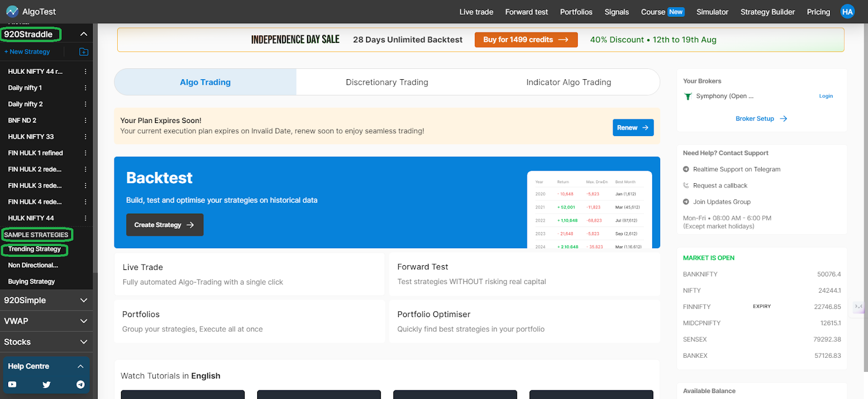Click the broker Login link

tap(826, 96)
